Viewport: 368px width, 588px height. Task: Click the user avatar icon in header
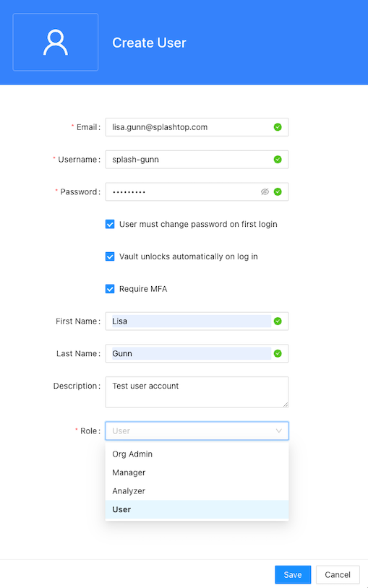pos(56,43)
